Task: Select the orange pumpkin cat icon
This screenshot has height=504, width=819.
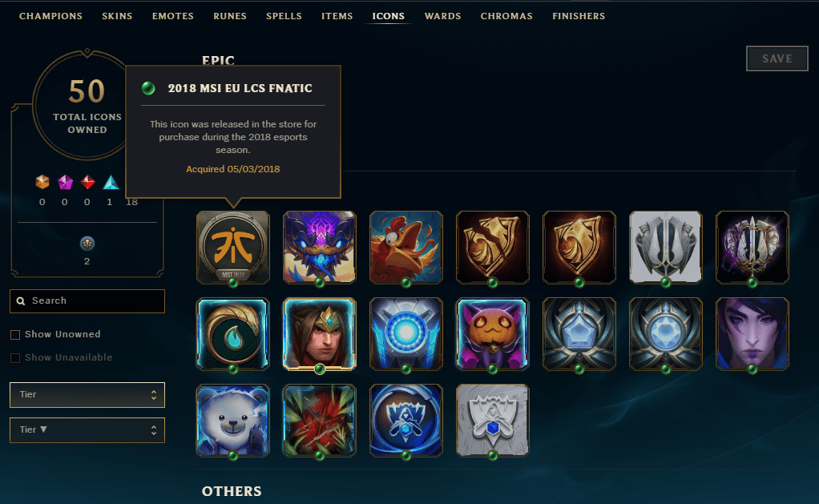Action: click(x=493, y=334)
